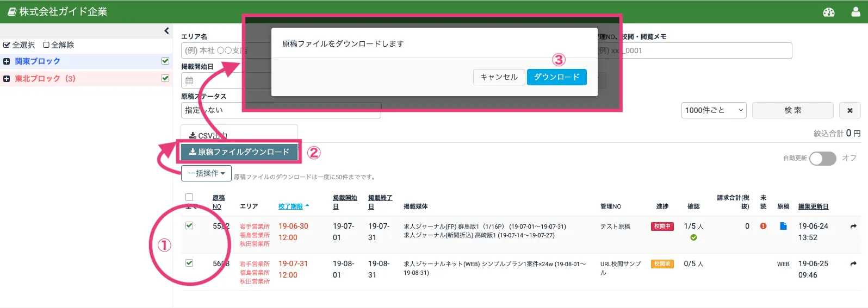The width and height of the screenshot is (868, 308).
Task: Click the 株式会社ガイド企業 header title
Action: pyautogui.click(x=63, y=12)
